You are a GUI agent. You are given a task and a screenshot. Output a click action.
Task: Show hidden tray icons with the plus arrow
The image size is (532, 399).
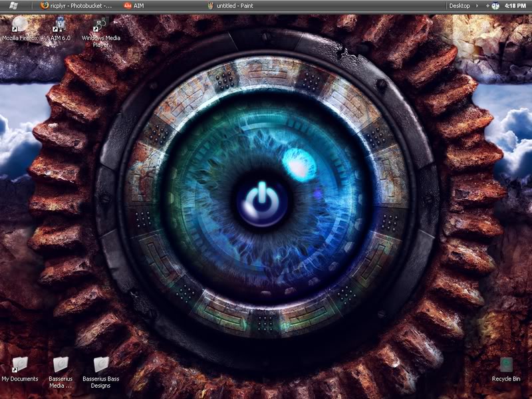487,6
